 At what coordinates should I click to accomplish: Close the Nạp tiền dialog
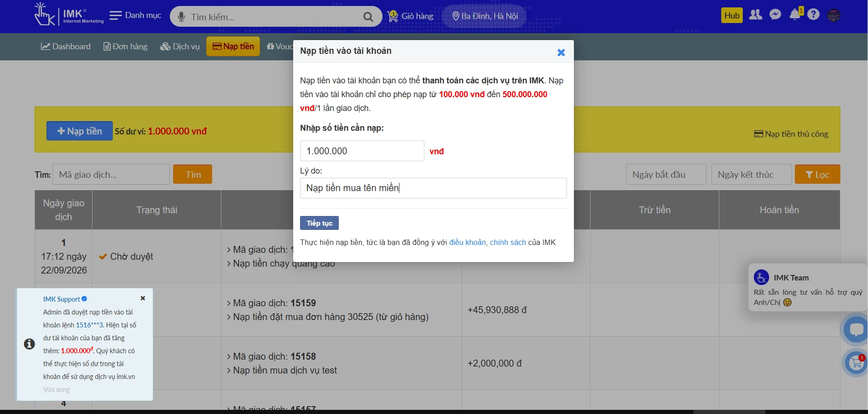561,52
